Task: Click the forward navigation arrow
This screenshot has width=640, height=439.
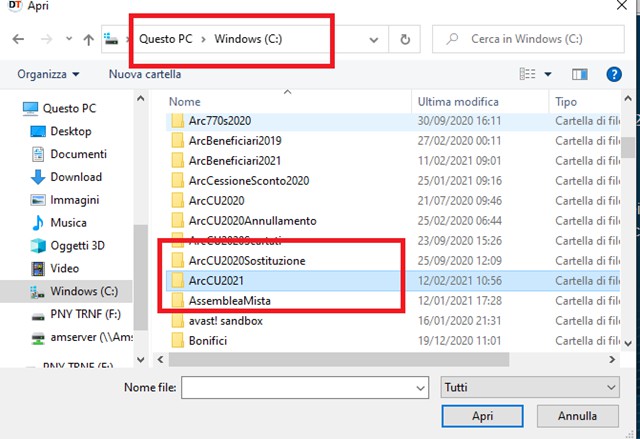Action: pos(47,39)
